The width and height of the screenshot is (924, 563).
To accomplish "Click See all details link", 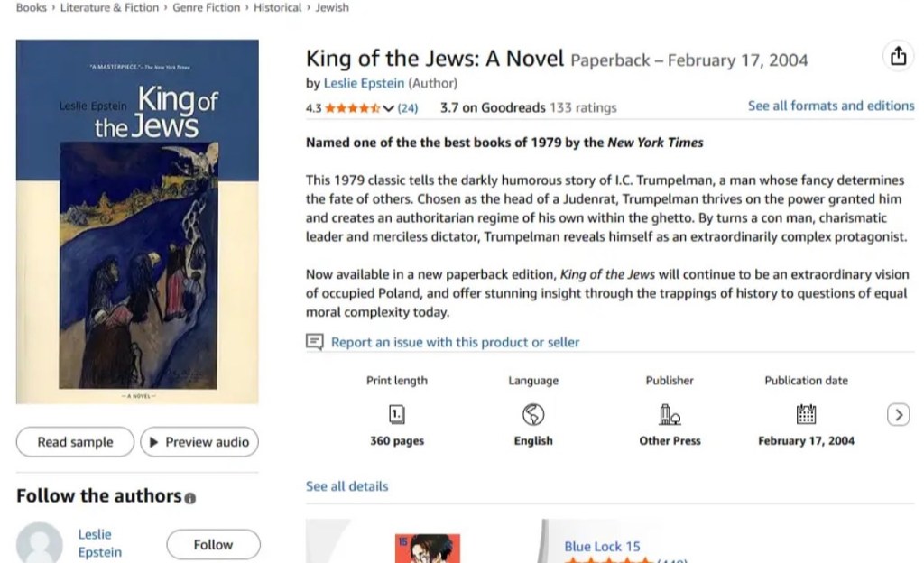I will click(346, 485).
